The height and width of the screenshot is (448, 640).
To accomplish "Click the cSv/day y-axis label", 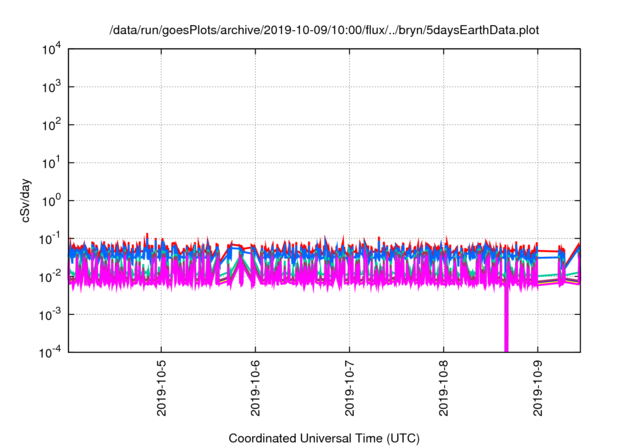I will click(x=26, y=200).
